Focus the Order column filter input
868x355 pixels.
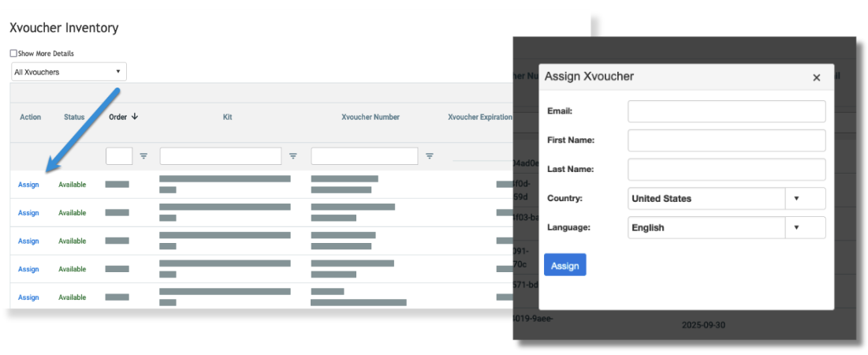tap(119, 156)
